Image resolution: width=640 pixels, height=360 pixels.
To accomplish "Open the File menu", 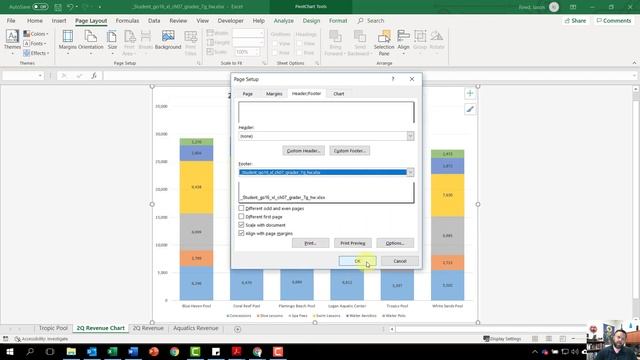I will (x=11, y=20).
